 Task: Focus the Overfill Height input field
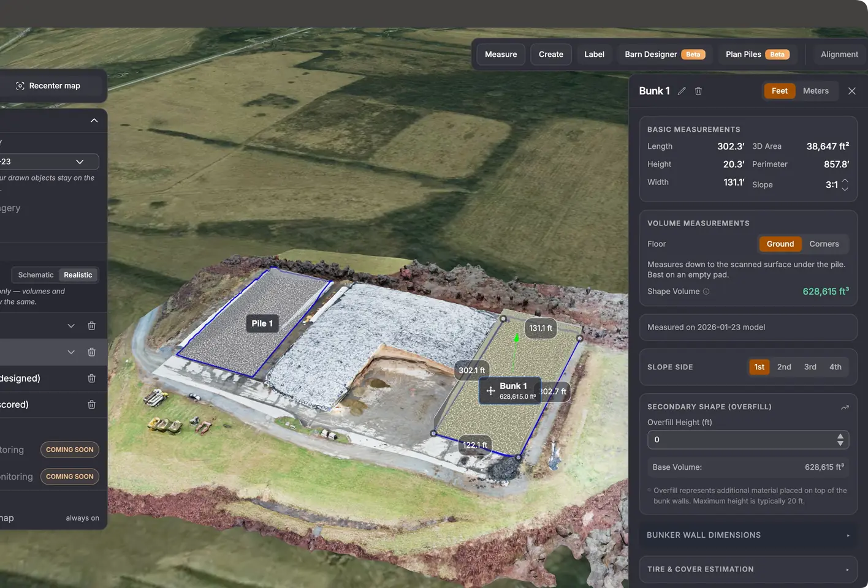pos(748,440)
